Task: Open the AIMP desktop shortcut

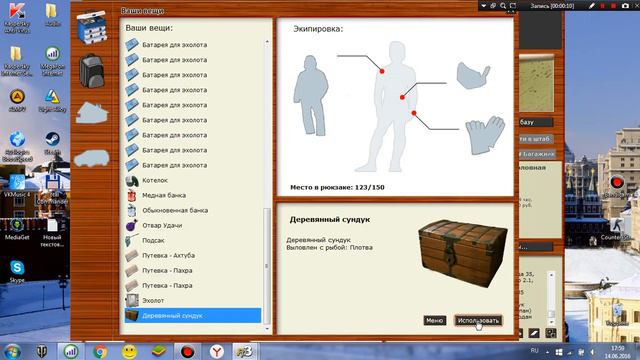Action: tap(17, 100)
